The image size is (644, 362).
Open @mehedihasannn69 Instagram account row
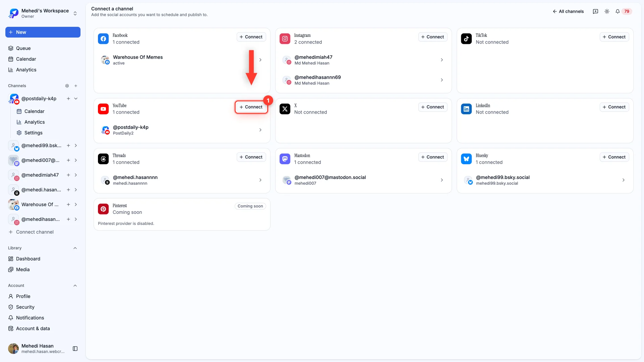[x=363, y=80]
